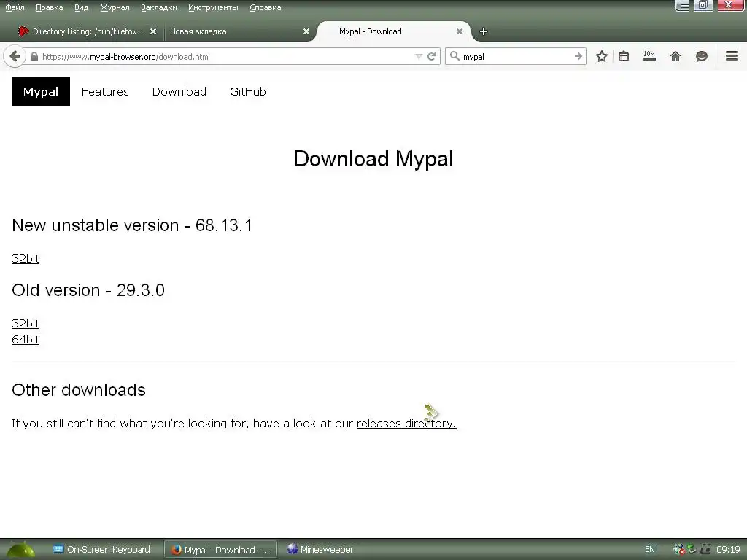This screenshot has height=560, width=747.
Task: Click the padlock site identity icon
Action: click(x=34, y=56)
